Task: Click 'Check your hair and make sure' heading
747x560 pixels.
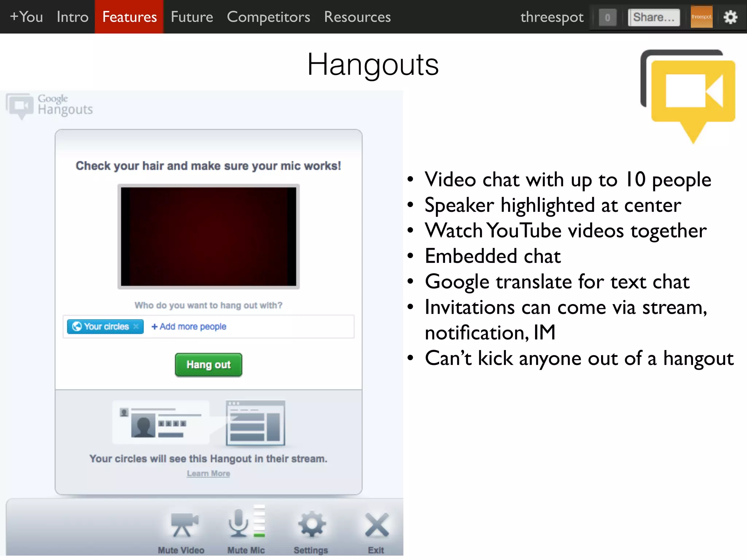Action: click(209, 166)
